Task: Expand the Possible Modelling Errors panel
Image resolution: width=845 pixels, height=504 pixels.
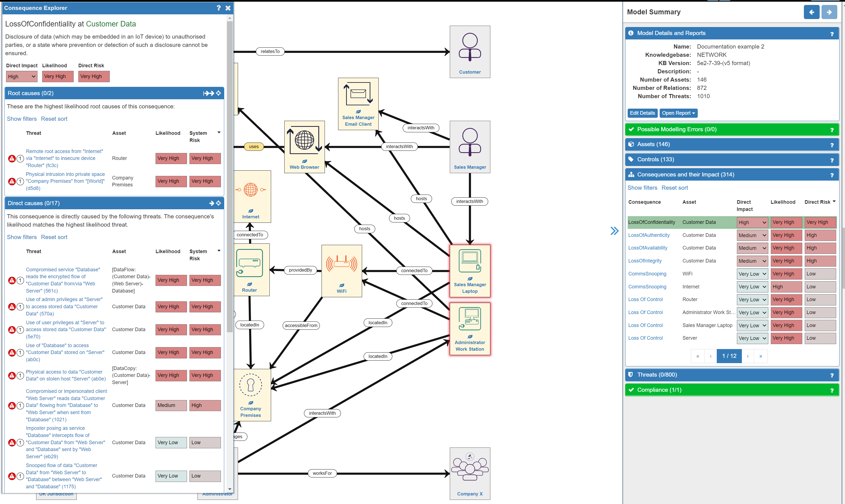Action: click(732, 129)
